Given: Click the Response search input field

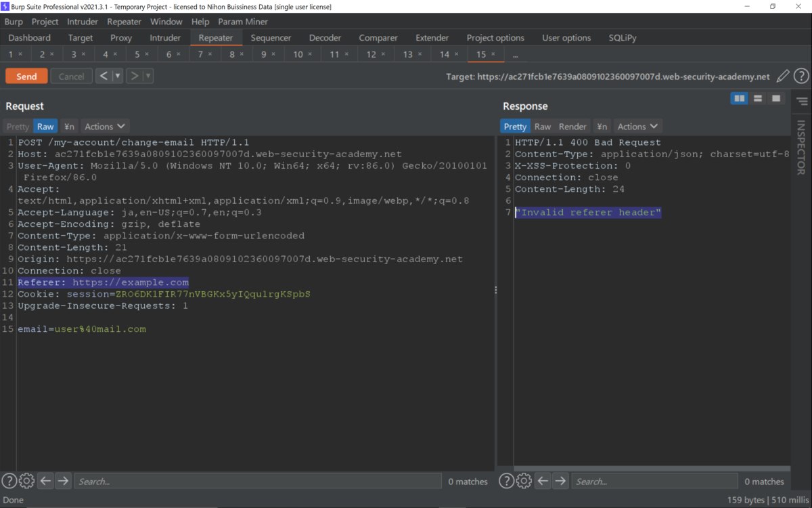Looking at the screenshot, I should [x=654, y=481].
